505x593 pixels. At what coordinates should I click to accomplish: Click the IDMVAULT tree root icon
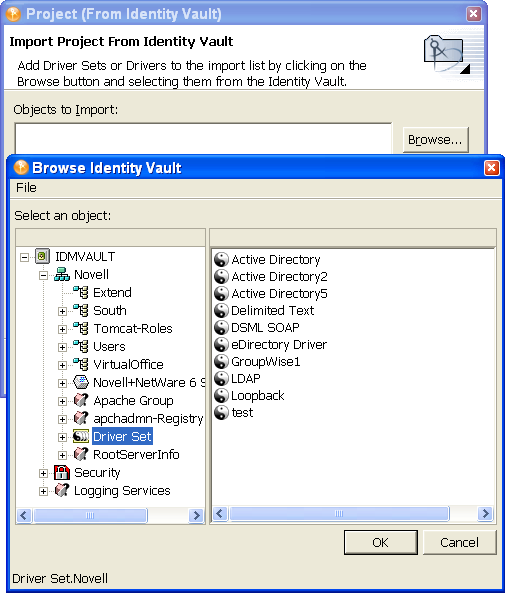[42, 256]
